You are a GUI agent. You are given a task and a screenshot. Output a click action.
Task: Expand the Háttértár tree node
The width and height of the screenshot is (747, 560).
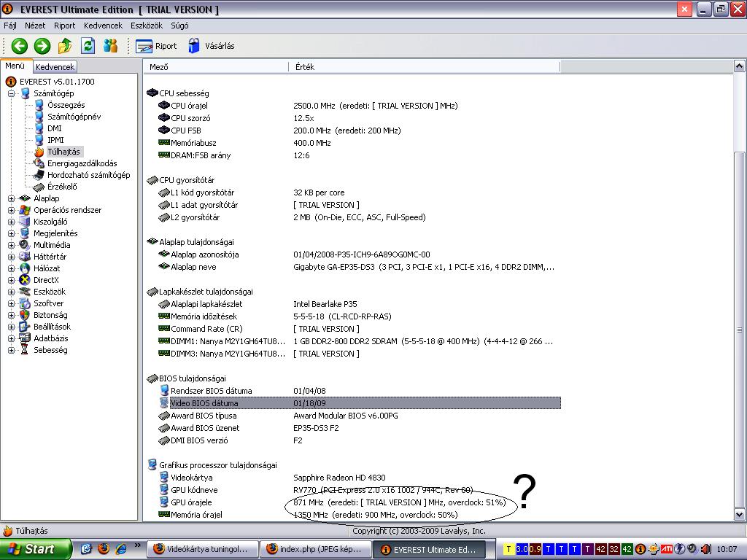click(11, 257)
